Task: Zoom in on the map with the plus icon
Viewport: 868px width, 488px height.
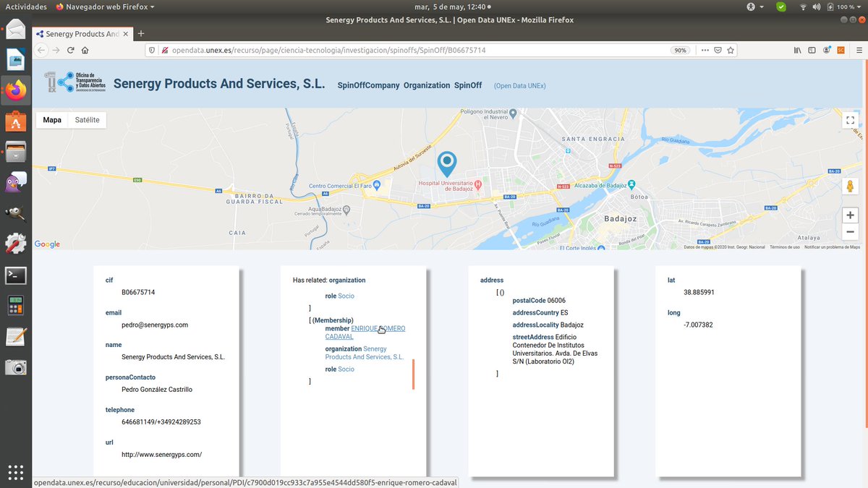Action: click(x=850, y=215)
